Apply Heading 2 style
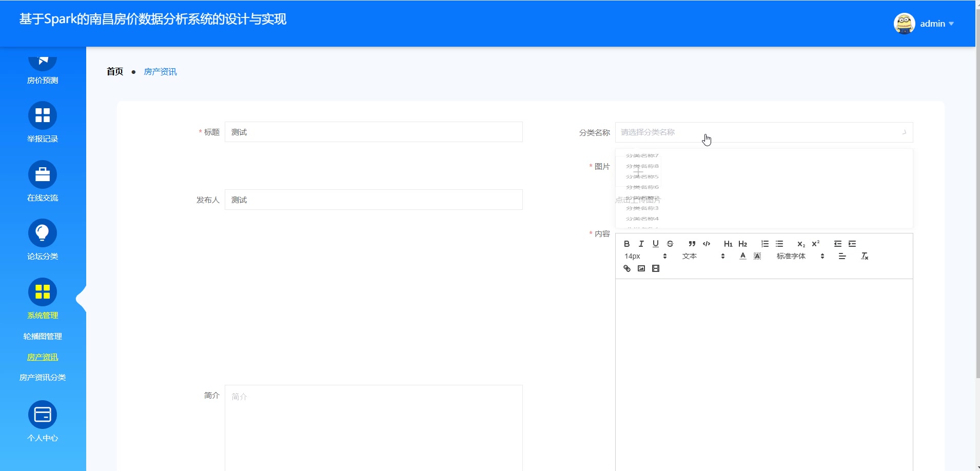The width and height of the screenshot is (980, 471). click(742, 244)
